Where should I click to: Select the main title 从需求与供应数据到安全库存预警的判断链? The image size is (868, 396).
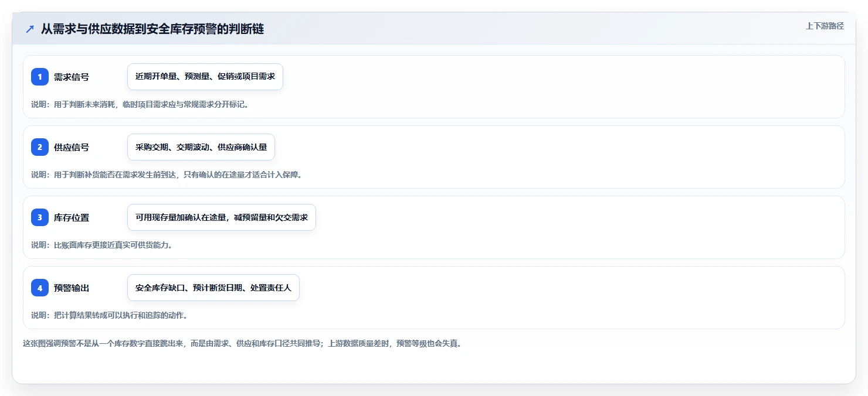[152, 29]
